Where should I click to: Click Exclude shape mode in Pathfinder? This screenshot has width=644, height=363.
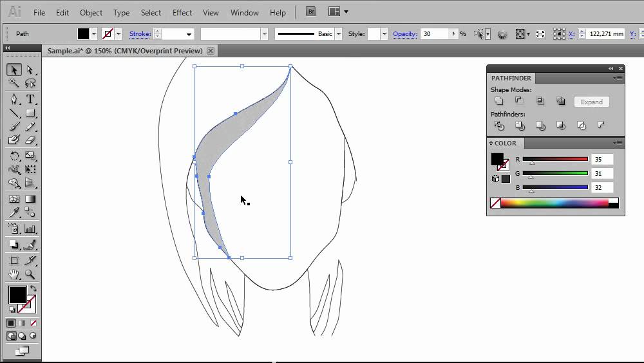coord(561,100)
